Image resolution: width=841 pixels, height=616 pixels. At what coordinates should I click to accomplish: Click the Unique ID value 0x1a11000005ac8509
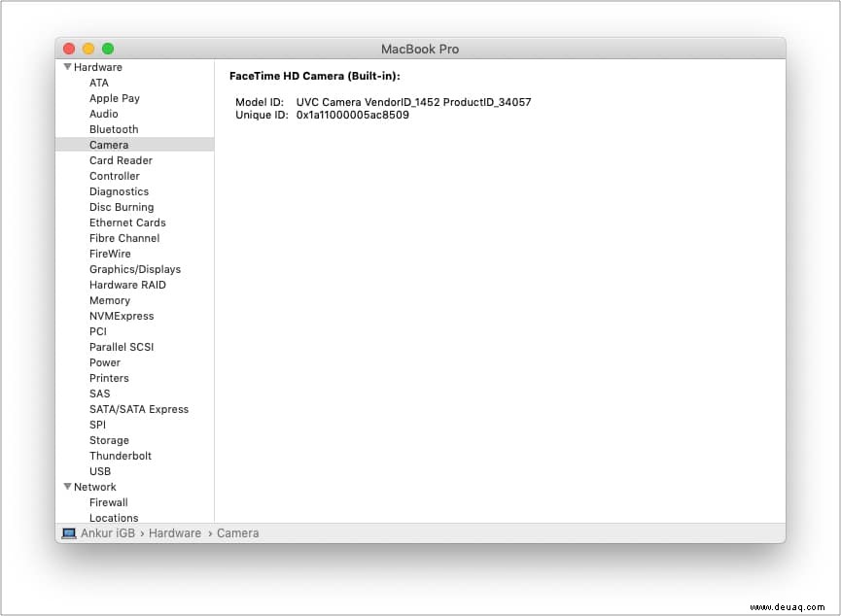(352, 115)
